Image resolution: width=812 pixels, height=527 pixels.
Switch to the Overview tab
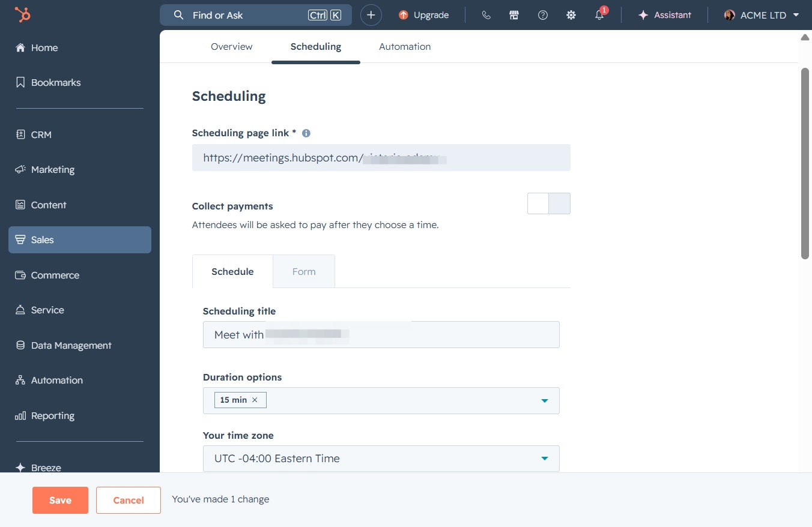coord(232,46)
